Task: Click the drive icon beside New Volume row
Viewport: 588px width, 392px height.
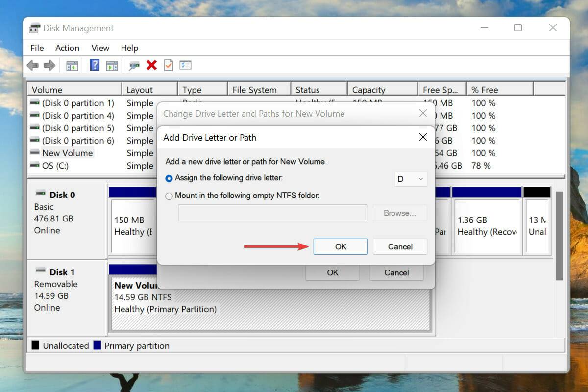Action: [35, 153]
